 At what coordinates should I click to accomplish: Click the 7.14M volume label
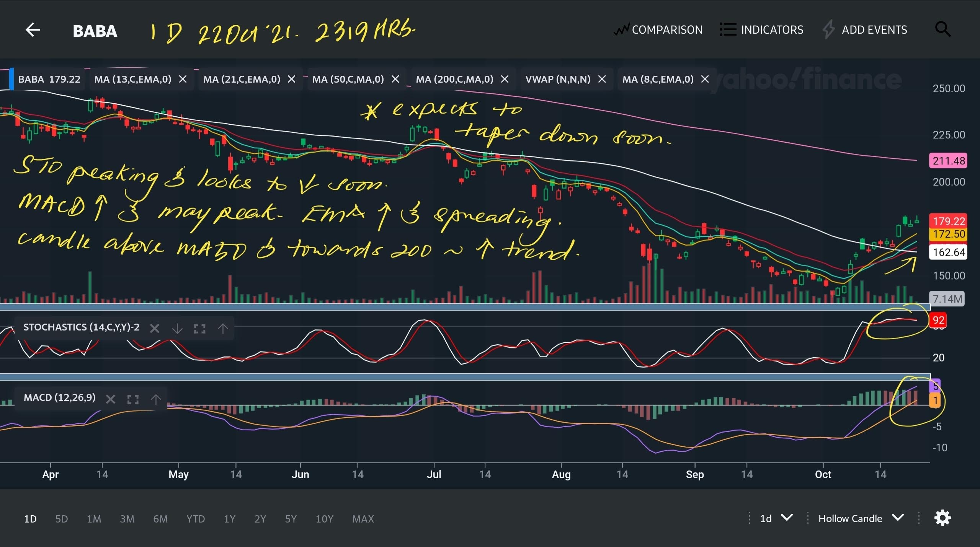tap(947, 299)
